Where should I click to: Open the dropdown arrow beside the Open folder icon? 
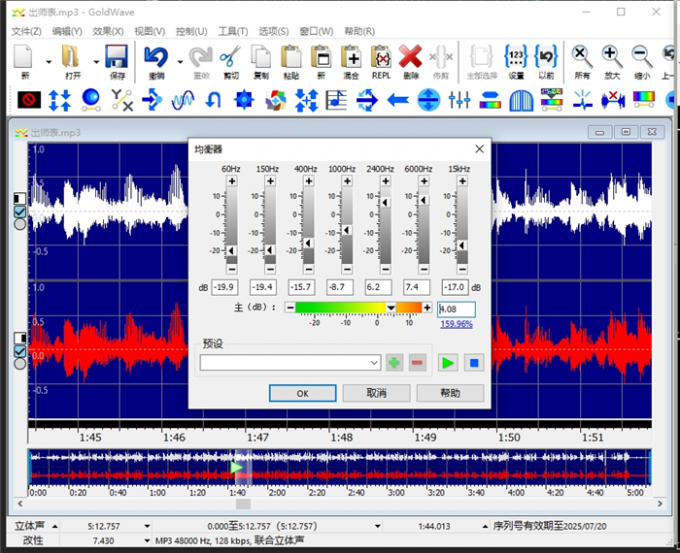(x=96, y=62)
